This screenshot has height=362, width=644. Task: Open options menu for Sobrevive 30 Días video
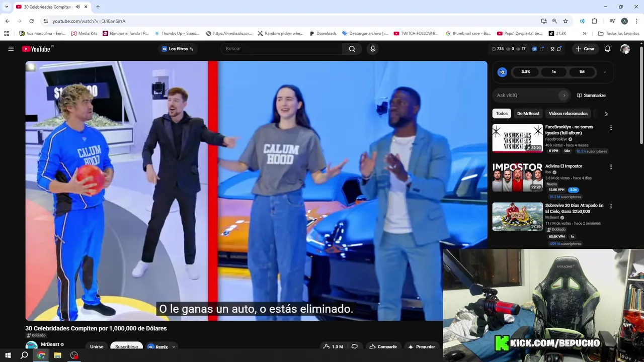point(611,206)
